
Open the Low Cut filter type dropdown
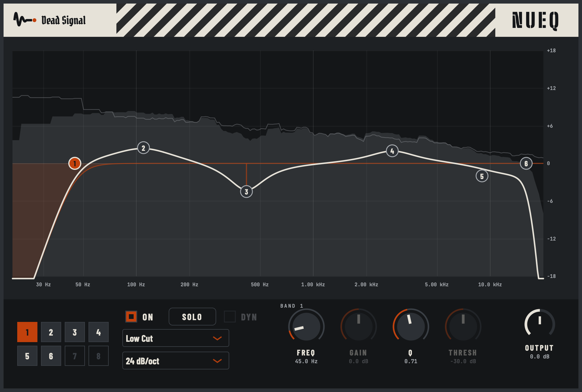[x=176, y=338]
